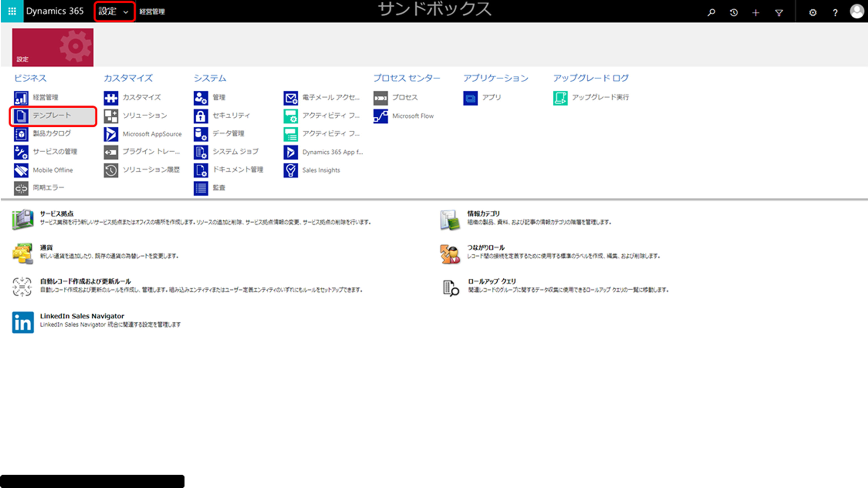Click the セキュリティ lock icon
Screen dimensions: 868x488
pos(201,116)
